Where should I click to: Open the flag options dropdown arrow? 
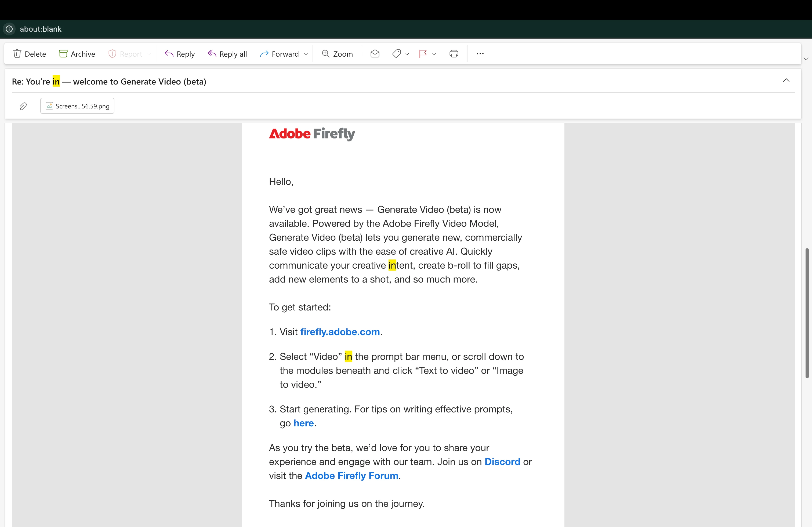434,54
